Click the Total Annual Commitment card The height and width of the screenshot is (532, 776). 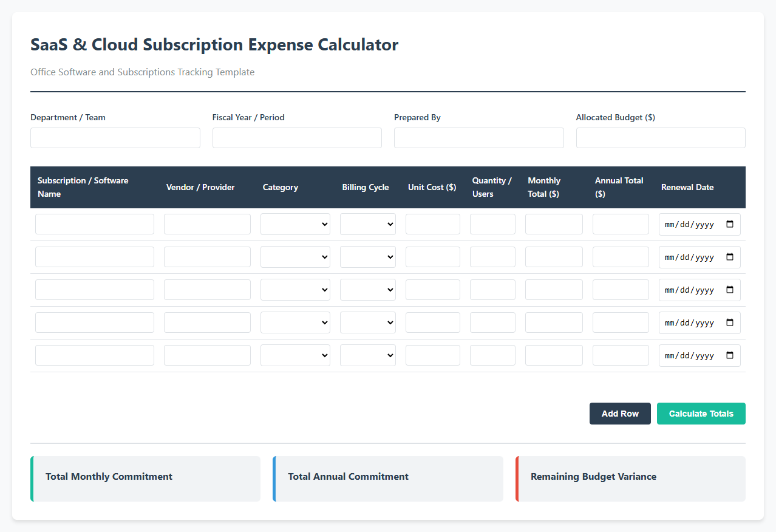pyautogui.click(x=388, y=479)
